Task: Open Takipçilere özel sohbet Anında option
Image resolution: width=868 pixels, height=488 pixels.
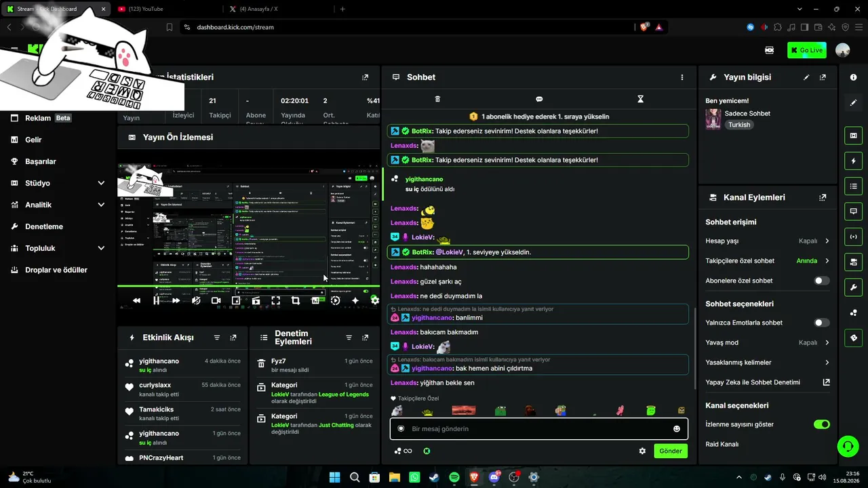Action: click(768, 261)
